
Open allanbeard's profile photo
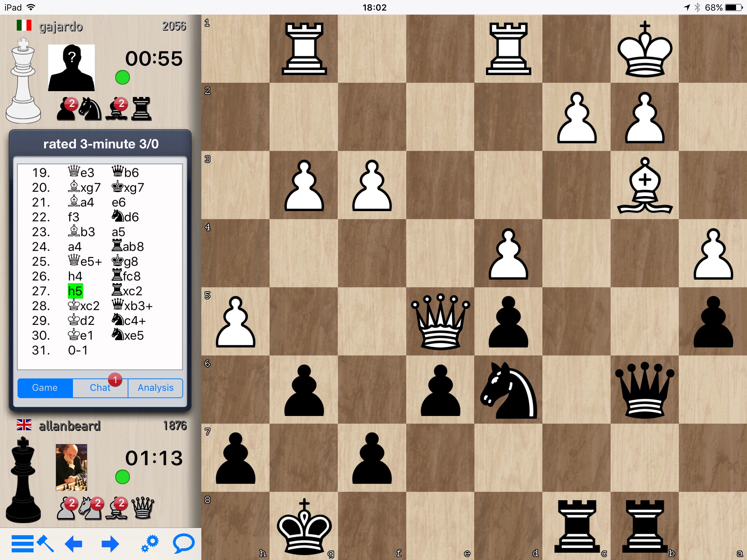tap(71, 467)
